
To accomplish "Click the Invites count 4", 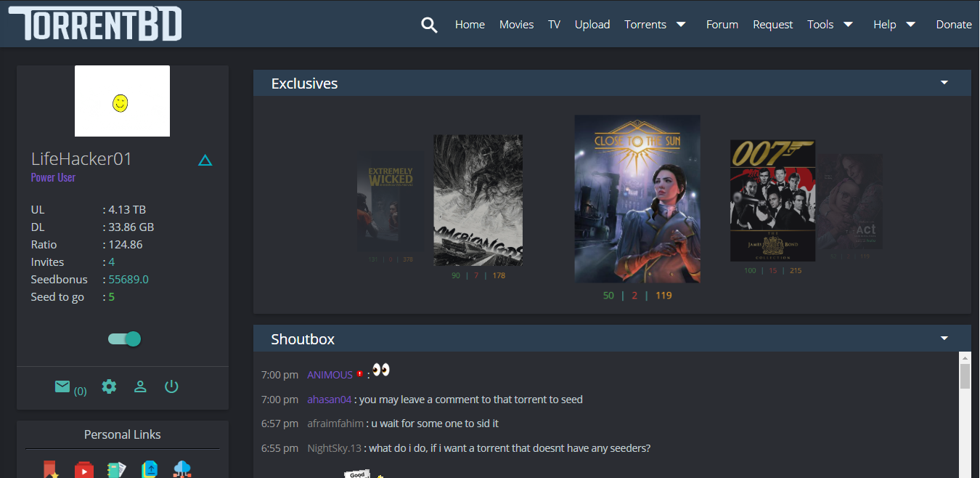I will [111, 262].
